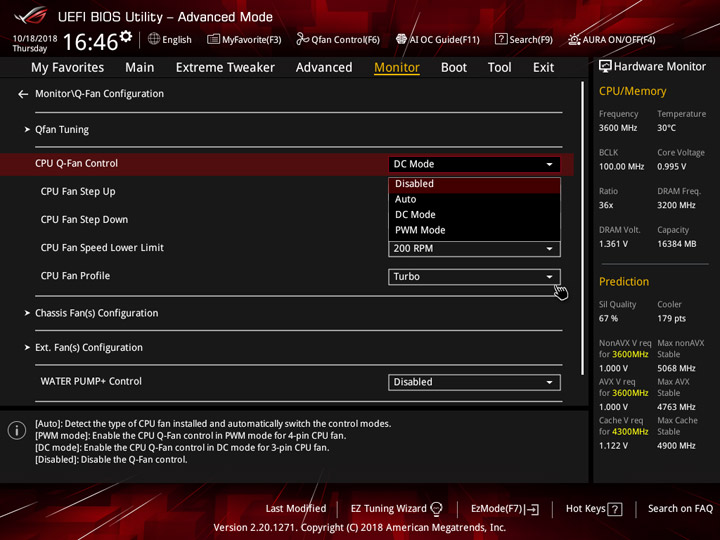The width and height of the screenshot is (720, 540).
Task: Click the CPU/Memory heading
Action: [x=632, y=91]
